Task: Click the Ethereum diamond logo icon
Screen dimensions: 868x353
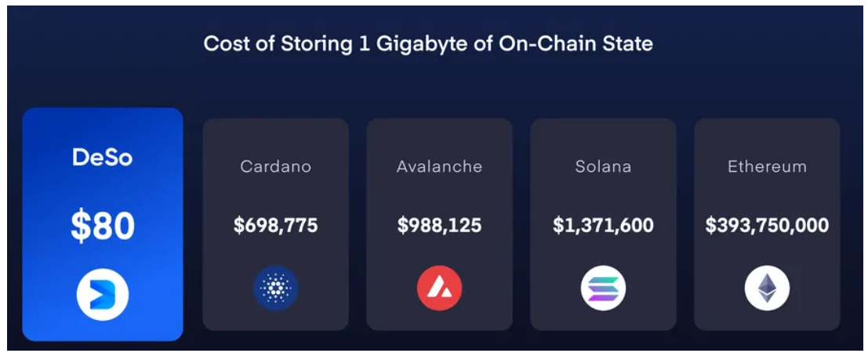Action: coord(767,289)
